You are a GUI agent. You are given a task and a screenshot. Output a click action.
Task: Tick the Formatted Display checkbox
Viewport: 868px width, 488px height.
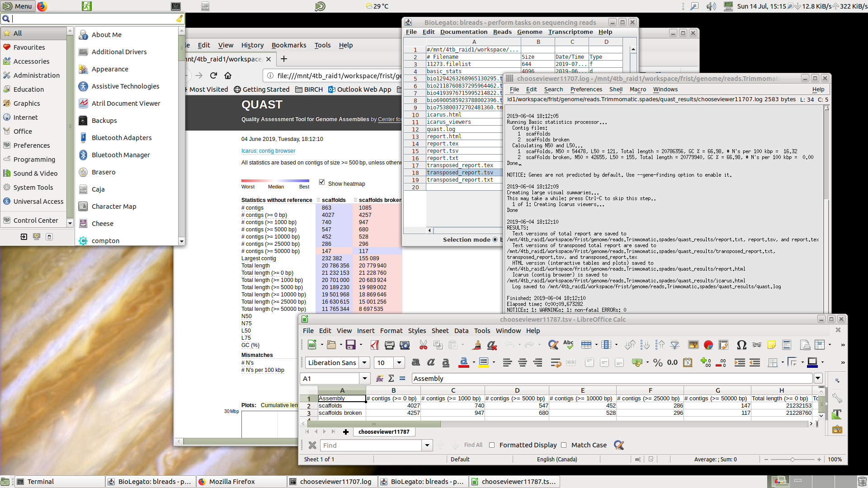click(x=492, y=445)
